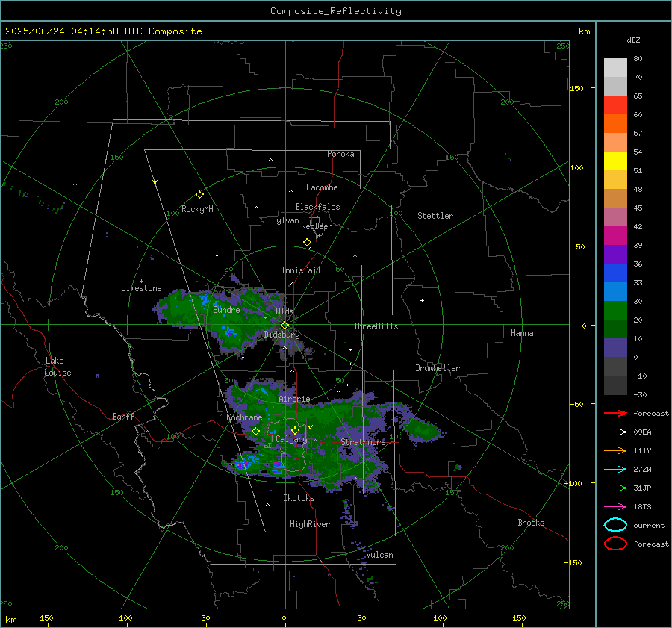Click the Strathmore map label
The height and width of the screenshot is (628, 672).
[363, 441]
